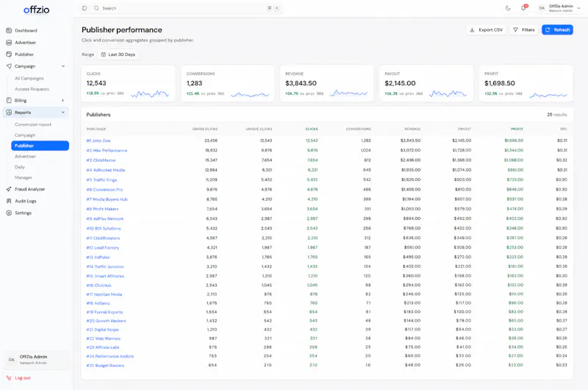Click the Billing icon in sidebar
Image resolution: width=588 pixels, height=390 pixels.
[x=9, y=100]
